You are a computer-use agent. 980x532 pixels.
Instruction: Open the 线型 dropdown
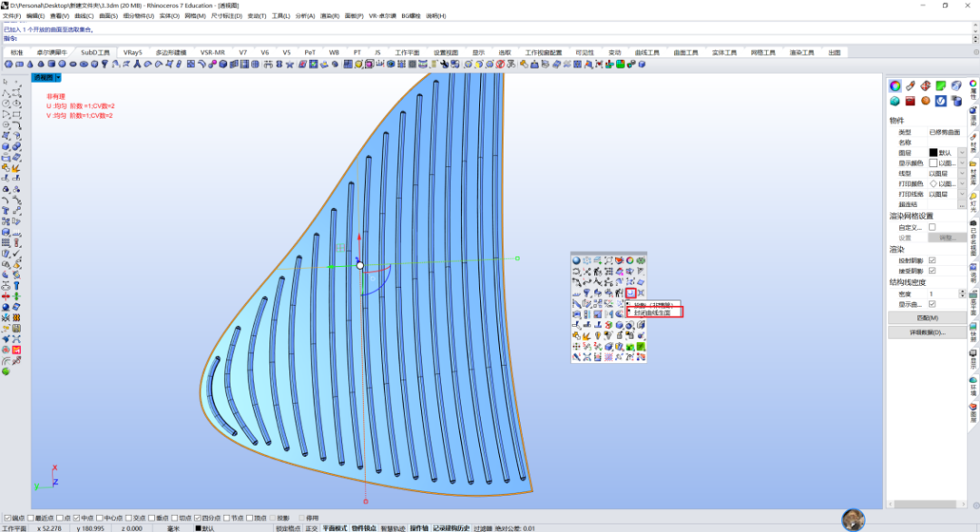961,173
